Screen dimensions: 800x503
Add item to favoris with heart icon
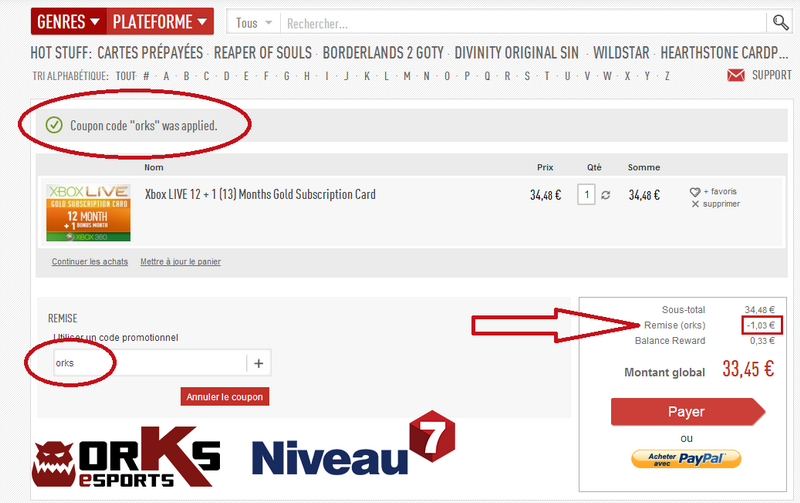[696, 191]
